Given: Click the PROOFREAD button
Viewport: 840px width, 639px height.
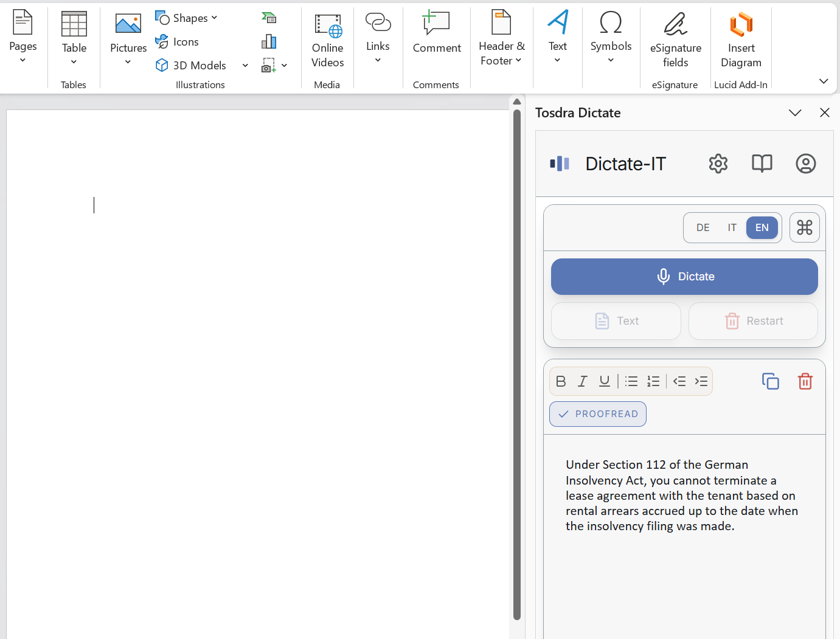Looking at the screenshot, I should click(x=598, y=414).
